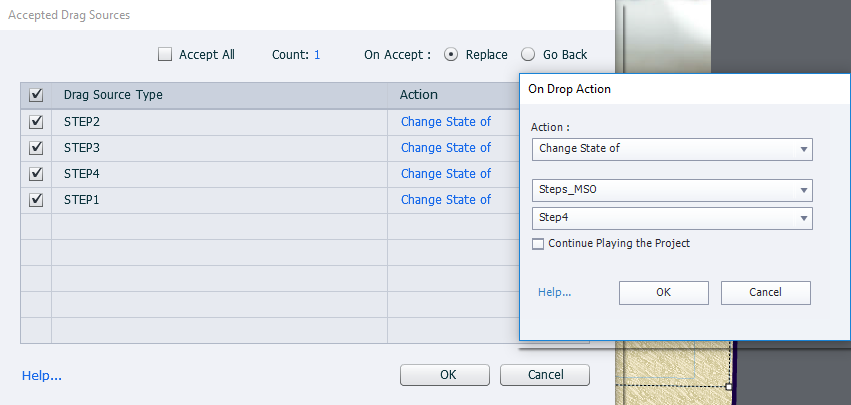Cancel the On Drop Action dialog
This screenshot has height=405, width=851.
pyautogui.click(x=765, y=292)
